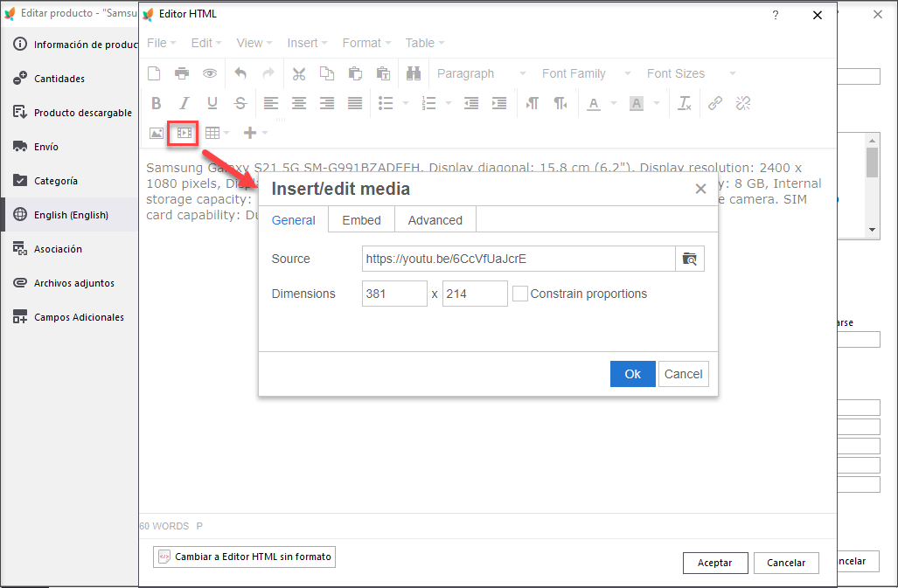Viewport: 898px width, 588px height.
Task: Click the Insert link chain icon
Action: pyautogui.click(x=714, y=103)
